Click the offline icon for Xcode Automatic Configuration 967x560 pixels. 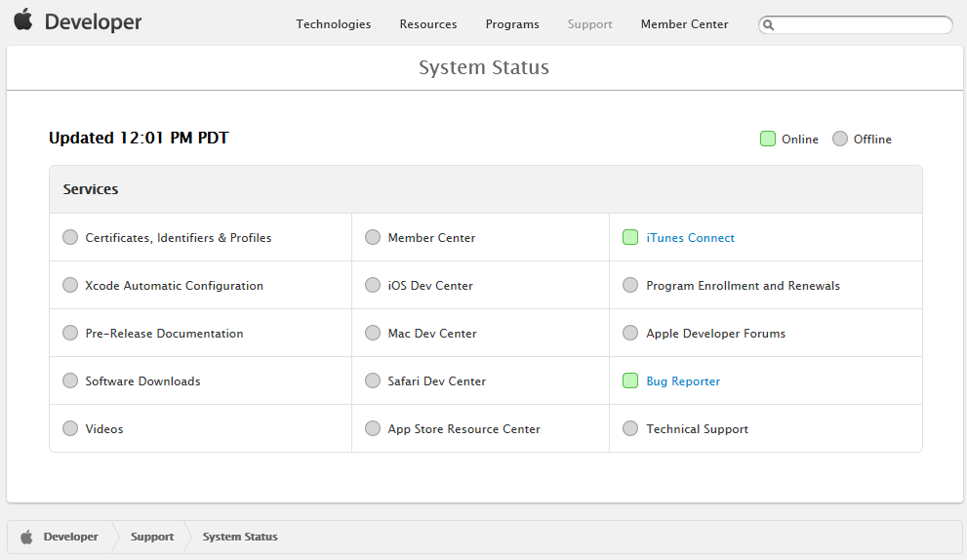click(x=70, y=285)
